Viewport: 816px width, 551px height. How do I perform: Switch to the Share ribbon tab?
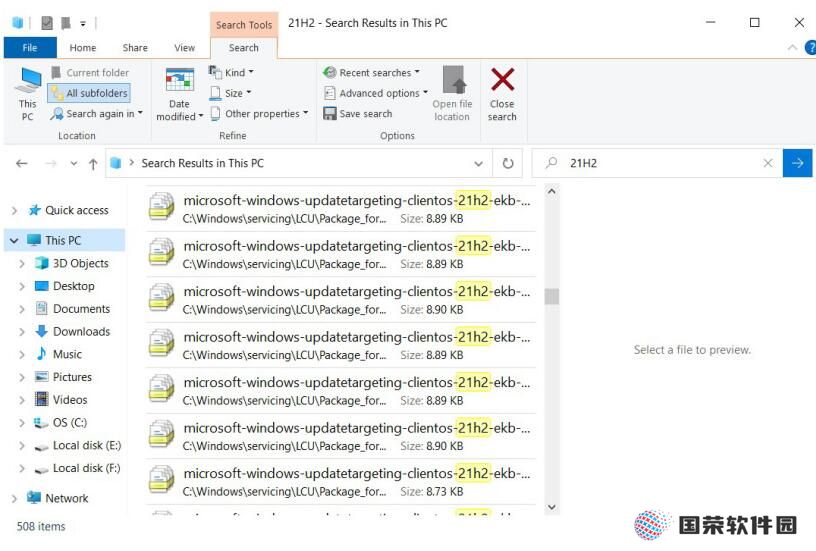pos(135,48)
